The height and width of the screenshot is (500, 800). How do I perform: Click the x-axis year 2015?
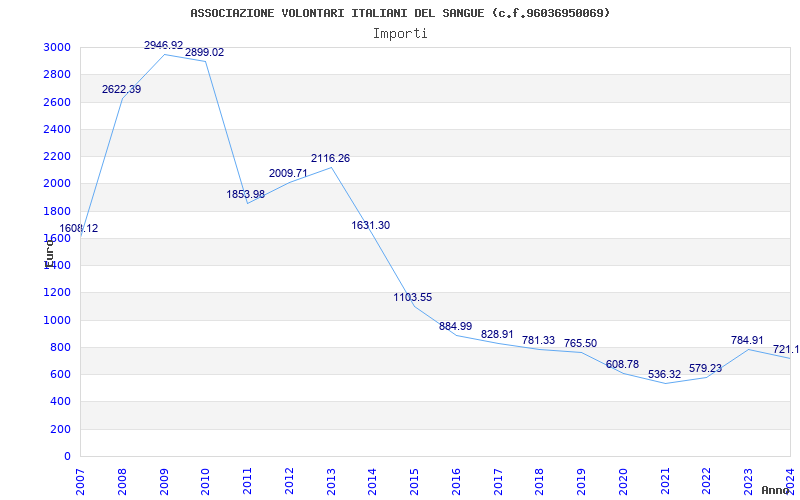click(414, 481)
